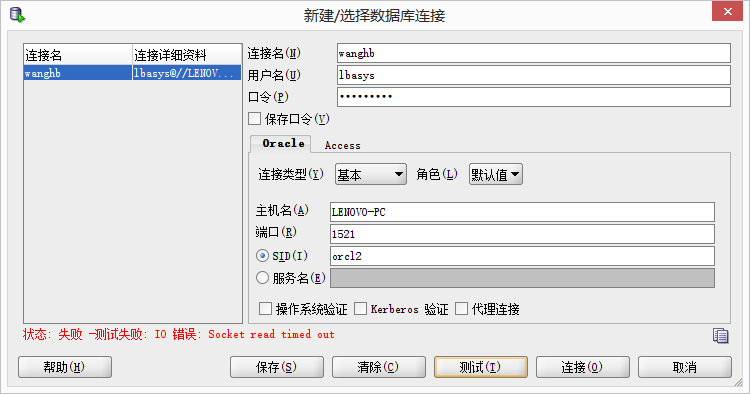Focus the 端口 field containing 1521
The height and width of the screenshot is (394, 750).
[522, 234]
